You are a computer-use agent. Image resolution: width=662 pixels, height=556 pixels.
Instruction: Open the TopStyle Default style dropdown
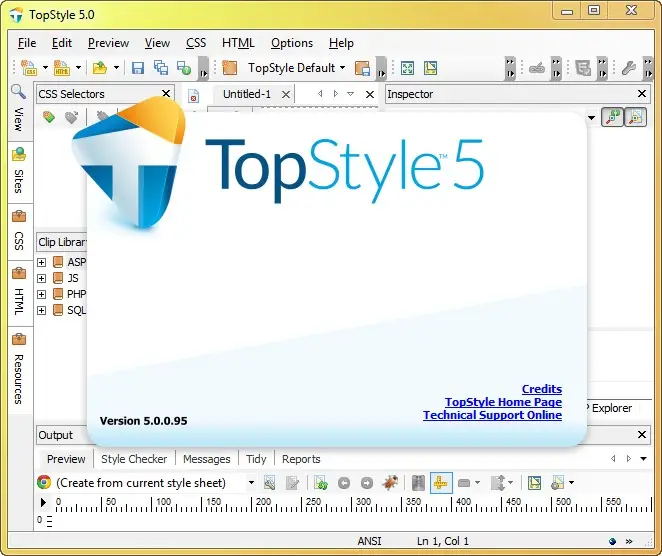(342, 68)
